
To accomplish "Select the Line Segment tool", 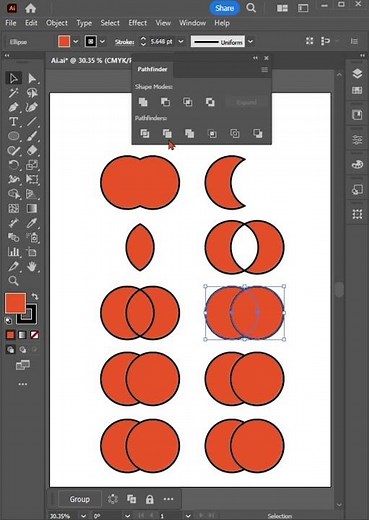I will [x=32, y=122].
